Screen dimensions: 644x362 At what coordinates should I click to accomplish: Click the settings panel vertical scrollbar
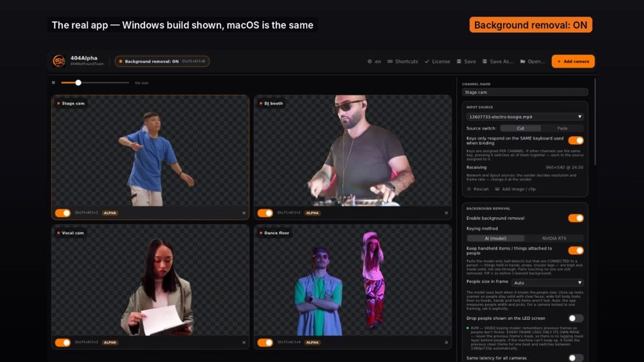(x=595, y=122)
